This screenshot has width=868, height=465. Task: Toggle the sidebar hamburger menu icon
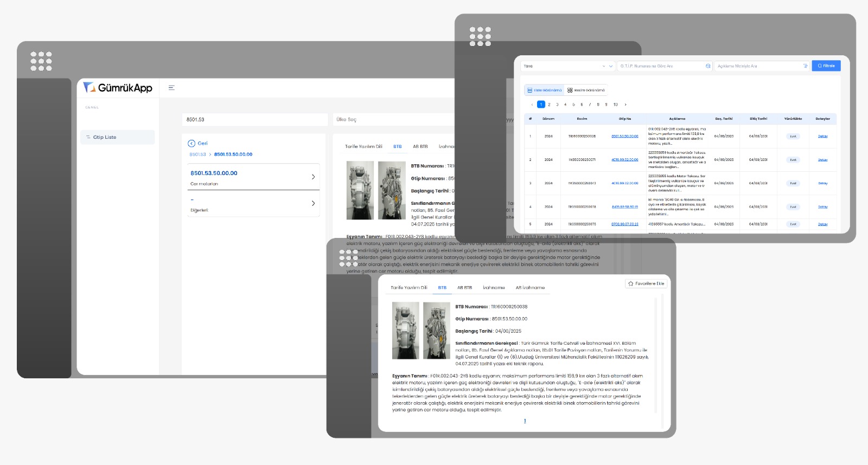point(171,88)
